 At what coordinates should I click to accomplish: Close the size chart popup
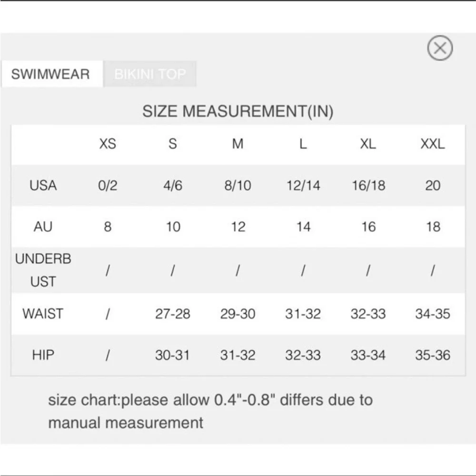coord(440,48)
